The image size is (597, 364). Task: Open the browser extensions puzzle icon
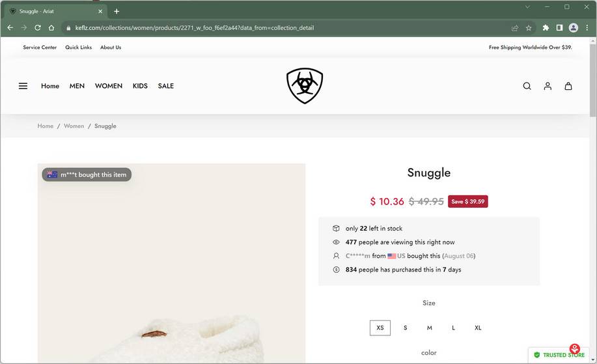point(546,28)
